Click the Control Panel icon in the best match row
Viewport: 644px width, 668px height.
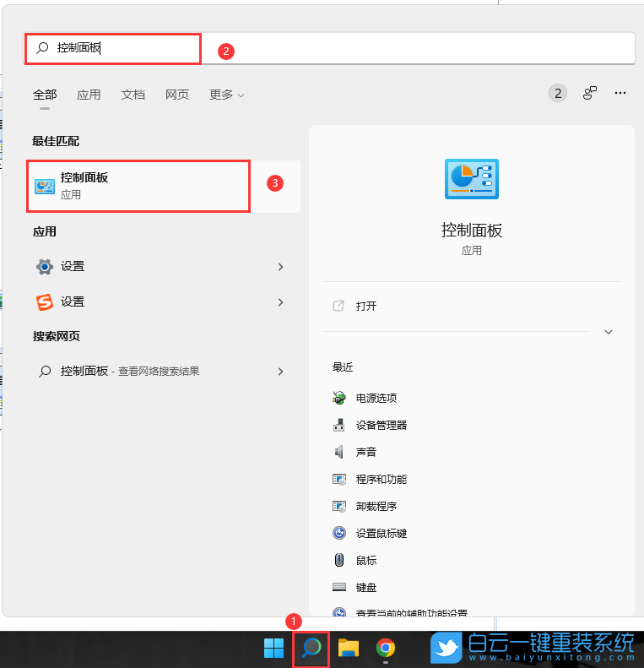(45, 186)
